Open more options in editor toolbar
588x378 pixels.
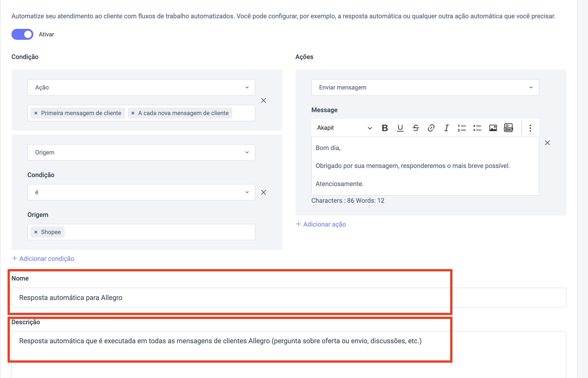coord(530,128)
